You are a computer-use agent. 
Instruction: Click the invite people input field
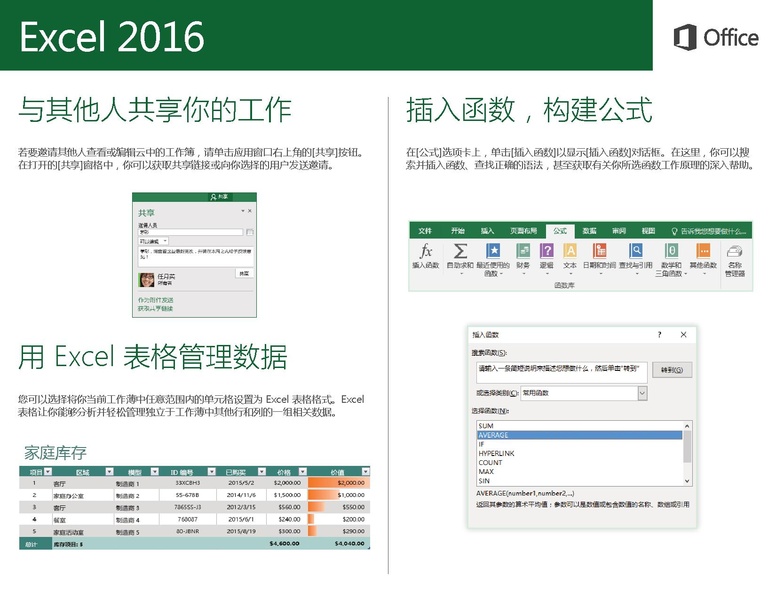[x=191, y=232]
